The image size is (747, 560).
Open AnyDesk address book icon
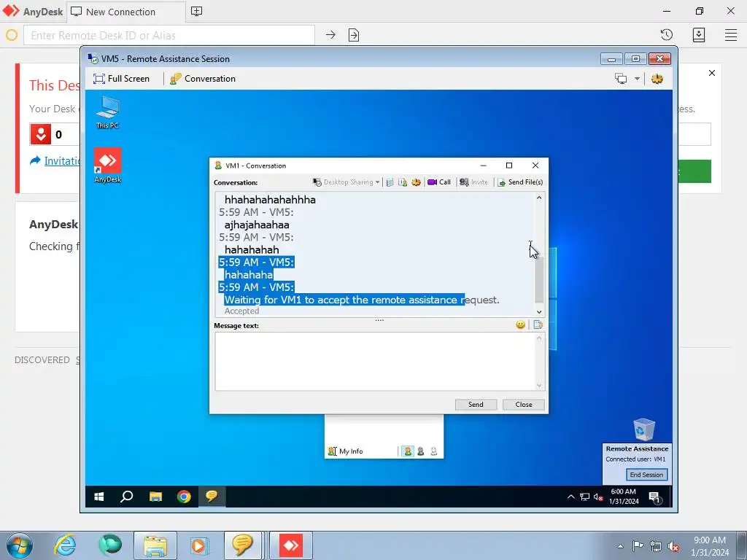[x=699, y=35]
